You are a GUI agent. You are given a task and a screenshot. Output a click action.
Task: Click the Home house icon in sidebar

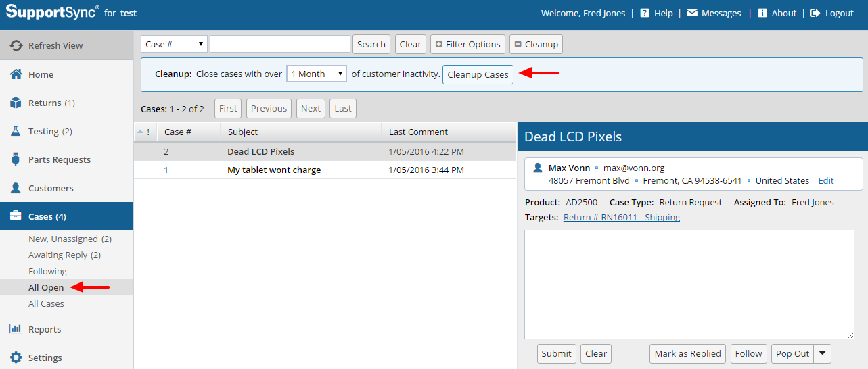tap(16, 74)
